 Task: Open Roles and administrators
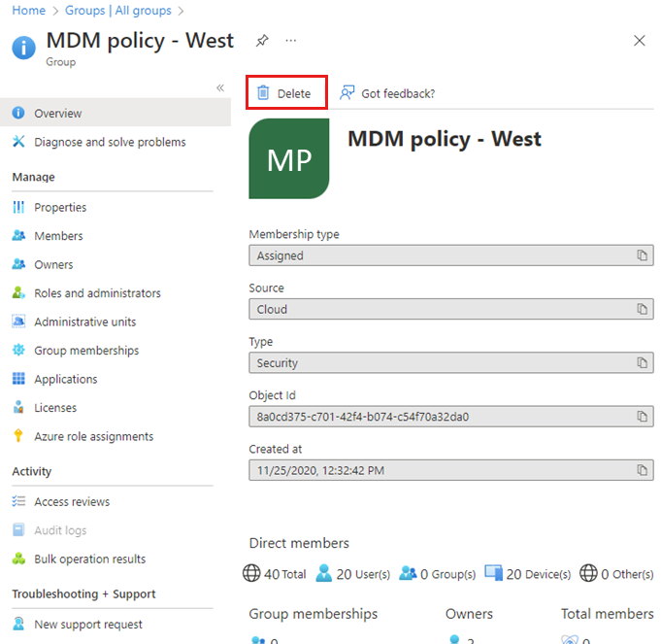pyautogui.click(x=97, y=293)
